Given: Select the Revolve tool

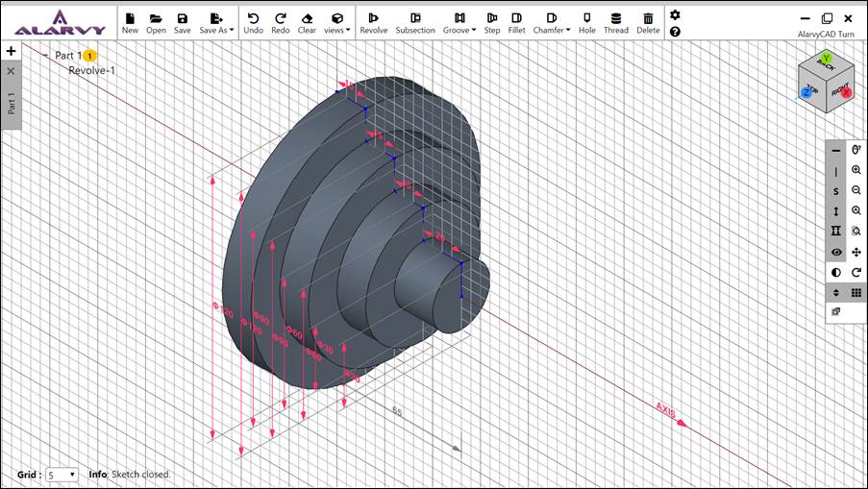Looking at the screenshot, I should (x=374, y=23).
